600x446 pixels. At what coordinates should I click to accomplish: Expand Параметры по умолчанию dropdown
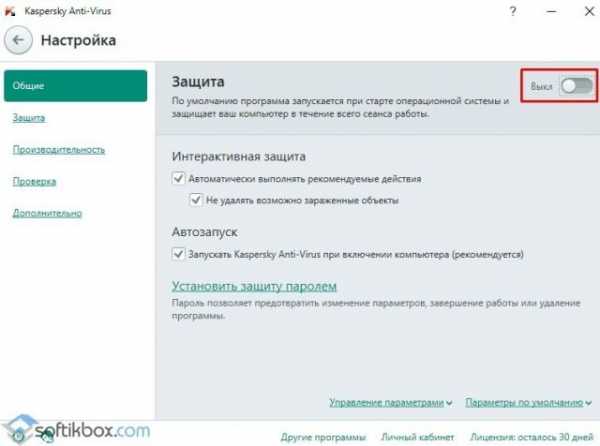[528, 402]
